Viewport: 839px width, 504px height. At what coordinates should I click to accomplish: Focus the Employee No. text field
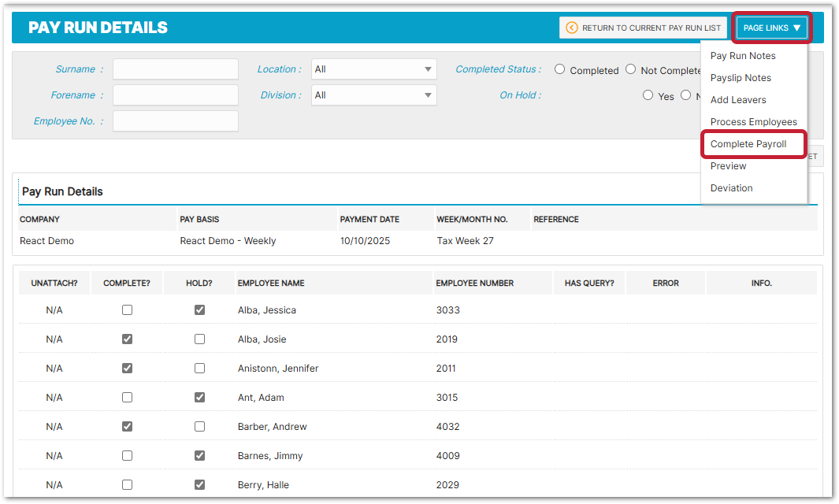pyautogui.click(x=175, y=121)
